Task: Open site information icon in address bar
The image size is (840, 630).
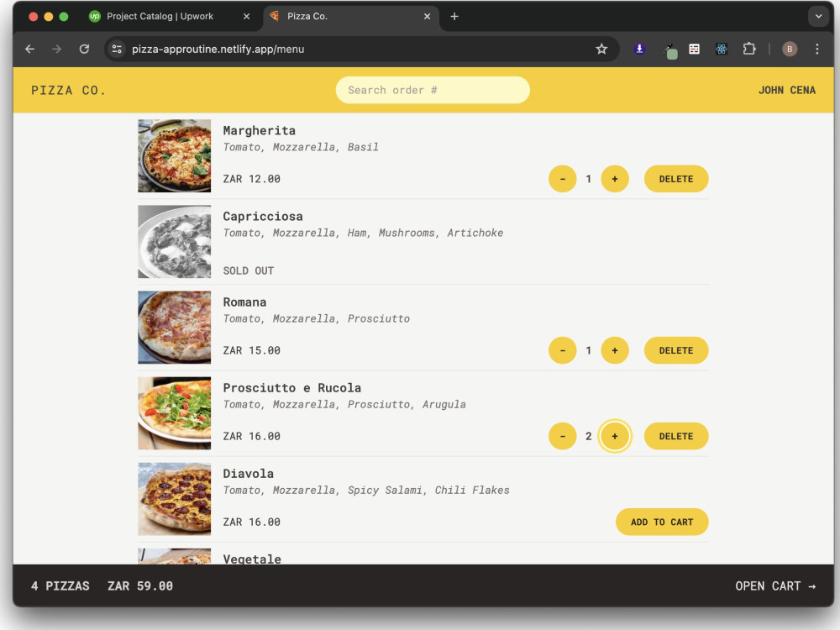Action: [117, 50]
